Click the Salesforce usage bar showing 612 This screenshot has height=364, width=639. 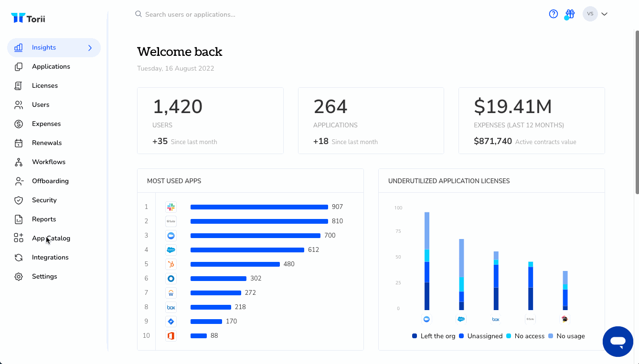[x=247, y=250]
